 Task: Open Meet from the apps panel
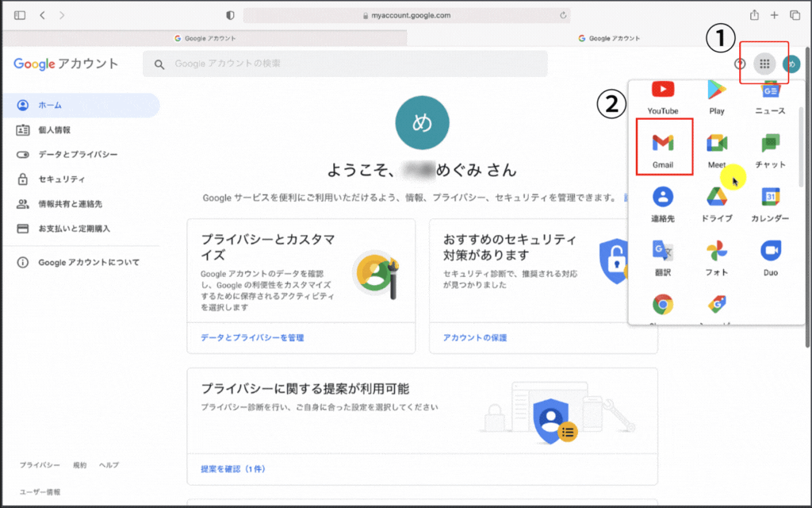(717, 150)
